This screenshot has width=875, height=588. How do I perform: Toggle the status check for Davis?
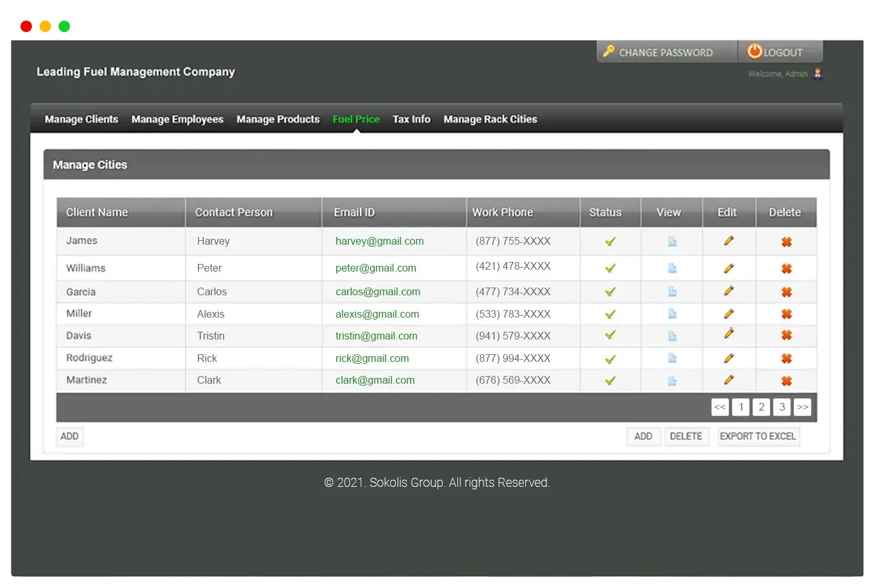click(x=609, y=336)
